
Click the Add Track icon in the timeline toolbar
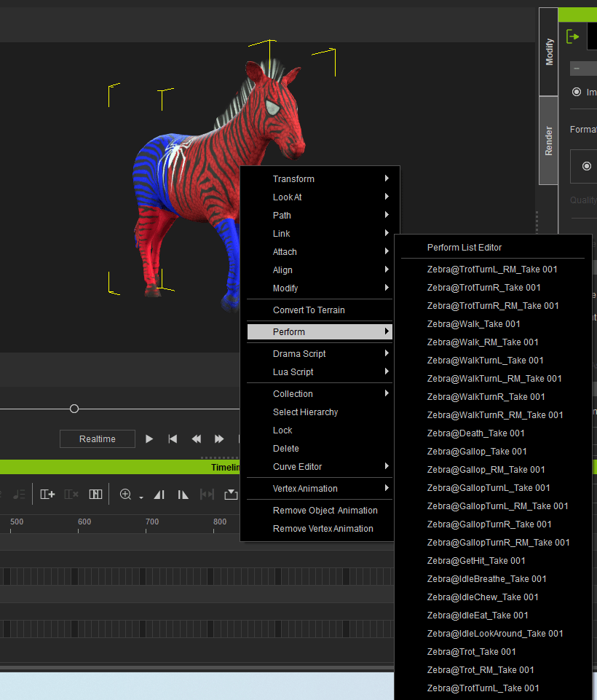(x=47, y=494)
